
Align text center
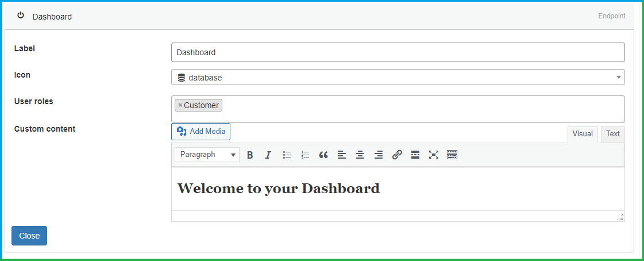pyautogui.click(x=360, y=155)
